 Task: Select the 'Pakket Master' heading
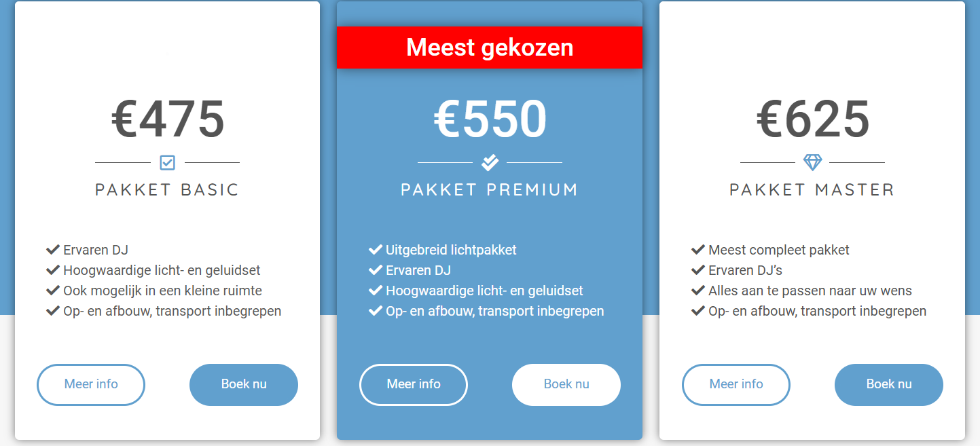click(x=812, y=189)
